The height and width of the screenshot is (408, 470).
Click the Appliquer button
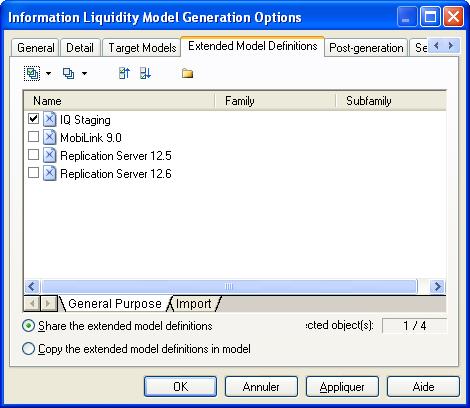[342, 387]
